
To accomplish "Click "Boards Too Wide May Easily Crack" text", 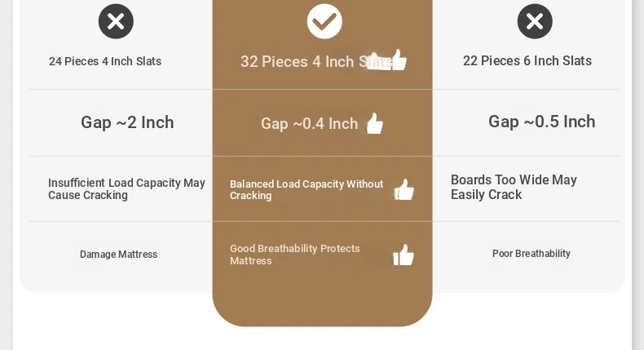I will tap(514, 187).
